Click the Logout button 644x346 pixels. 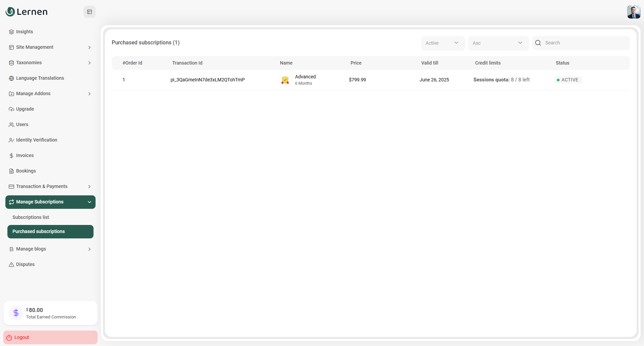[50, 337]
